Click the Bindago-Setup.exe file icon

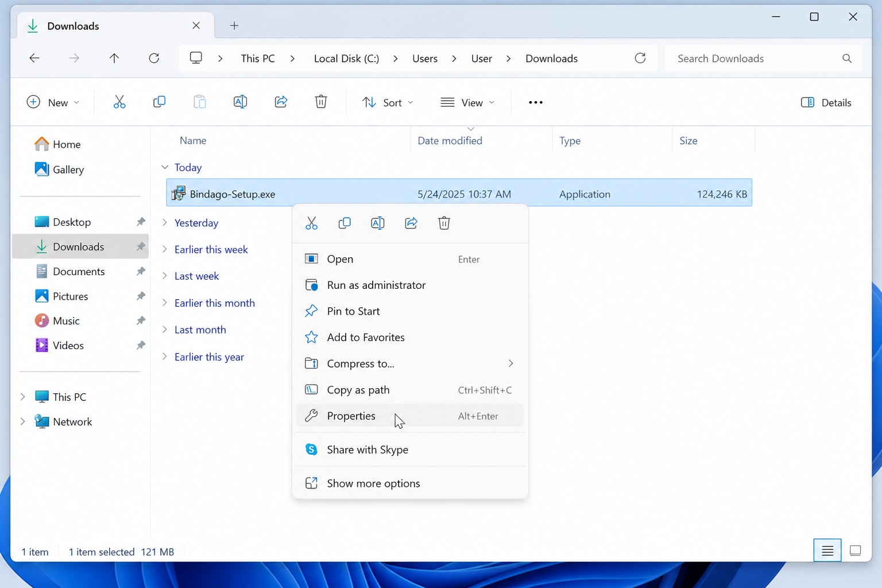click(179, 194)
